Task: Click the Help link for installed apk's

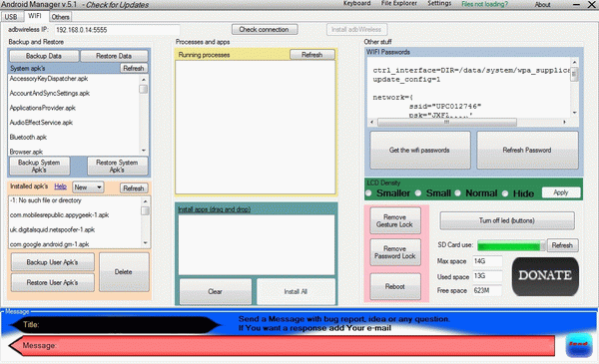Action: [60, 186]
